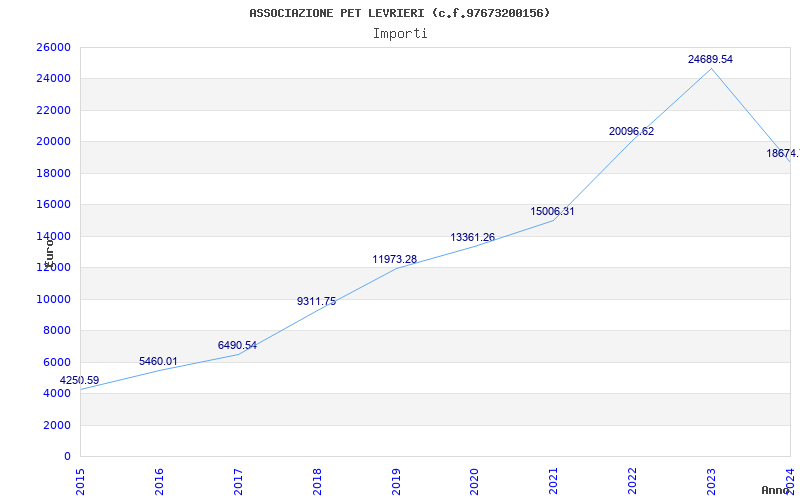Screen dimensions: 800x500
Task: Click the 6000 y-axis value
Action: pos(57,362)
